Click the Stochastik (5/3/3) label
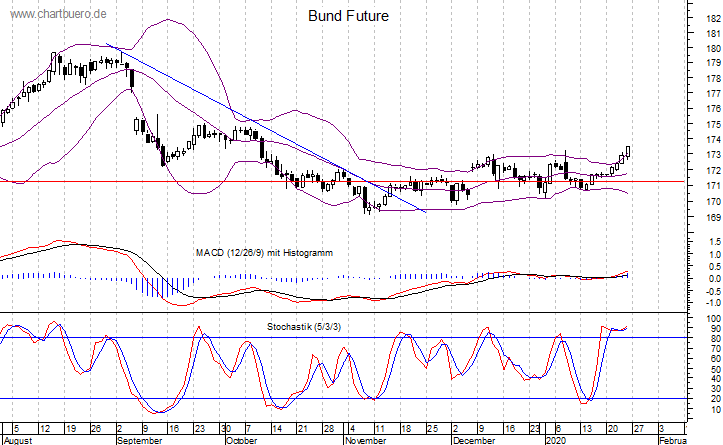This screenshot has height=445, width=723. [304, 327]
